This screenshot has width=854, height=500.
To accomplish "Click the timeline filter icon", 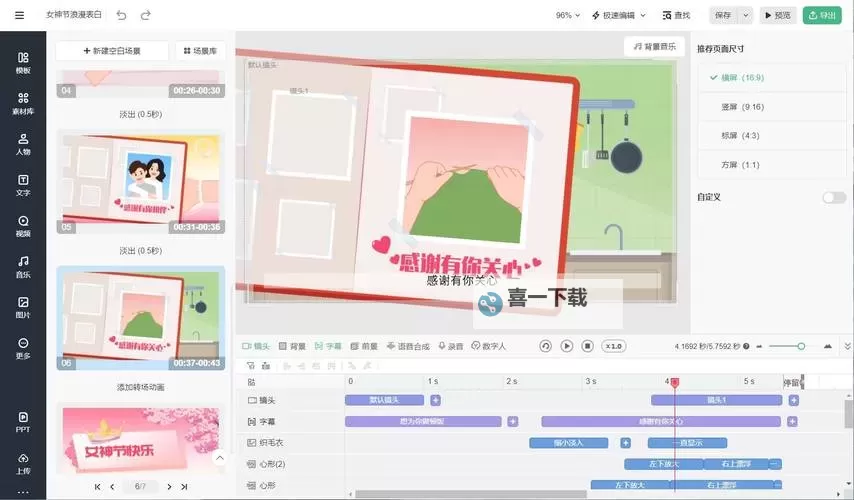I will pyautogui.click(x=251, y=366).
